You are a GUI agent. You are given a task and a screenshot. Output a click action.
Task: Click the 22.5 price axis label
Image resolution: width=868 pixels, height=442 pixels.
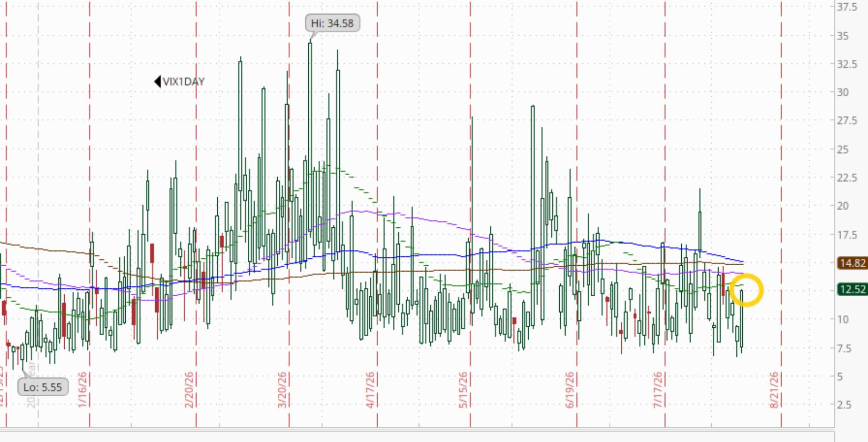848,178
